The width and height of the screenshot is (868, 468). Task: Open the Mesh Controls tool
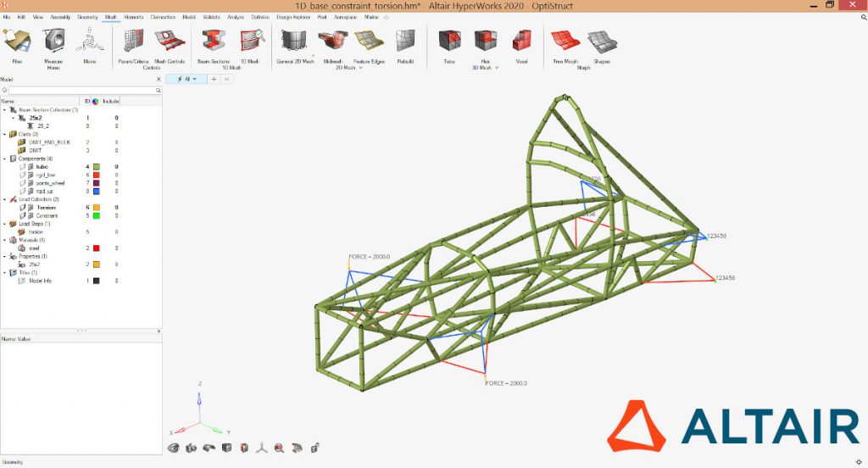coord(170,43)
